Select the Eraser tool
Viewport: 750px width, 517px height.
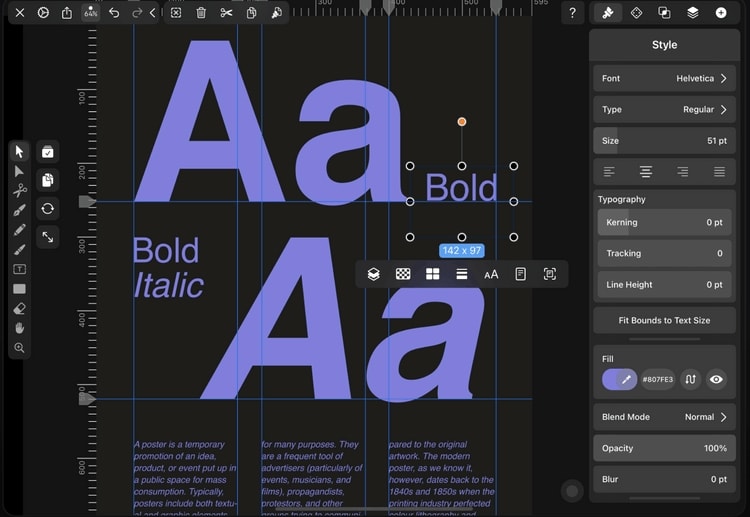(x=19, y=308)
